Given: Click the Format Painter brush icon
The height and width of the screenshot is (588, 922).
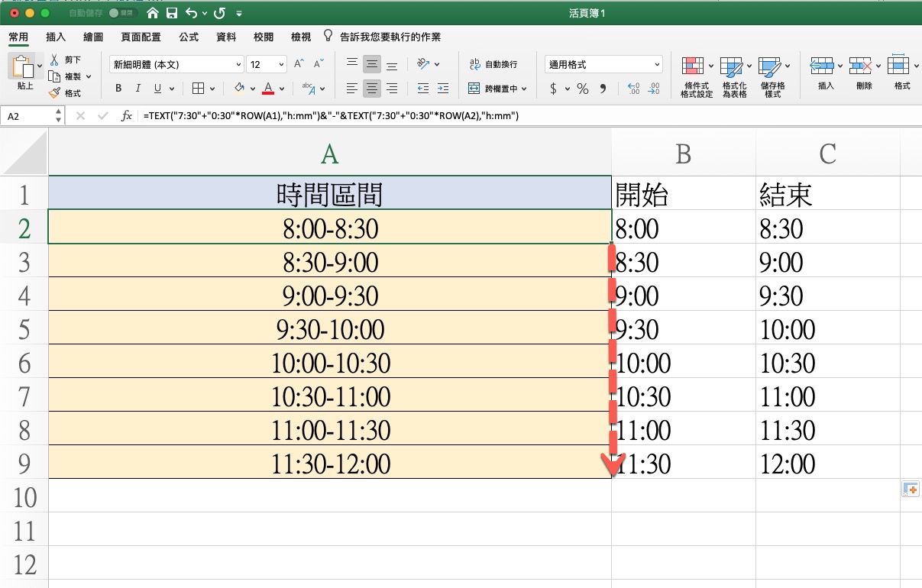Looking at the screenshot, I should [54, 93].
